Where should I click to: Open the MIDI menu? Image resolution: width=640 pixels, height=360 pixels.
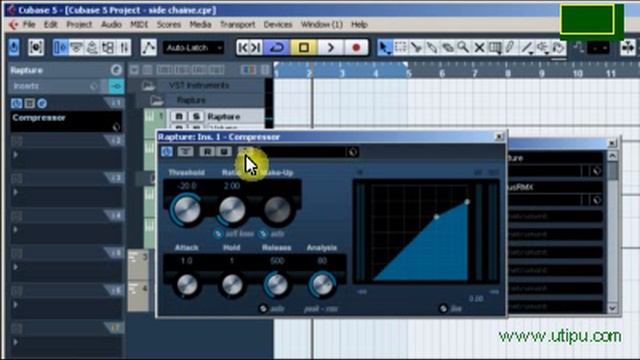[139, 25]
